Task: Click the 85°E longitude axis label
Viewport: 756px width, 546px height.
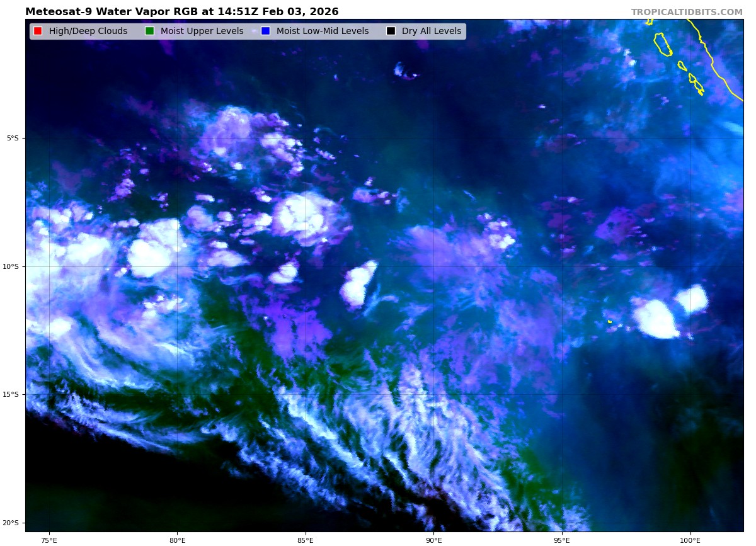Action: 306,540
